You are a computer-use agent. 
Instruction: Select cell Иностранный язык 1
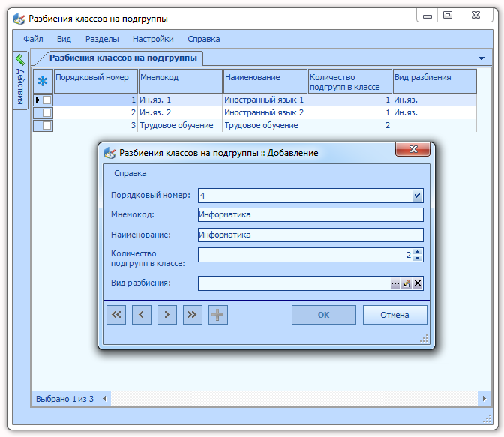pyautogui.click(x=265, y=100)
